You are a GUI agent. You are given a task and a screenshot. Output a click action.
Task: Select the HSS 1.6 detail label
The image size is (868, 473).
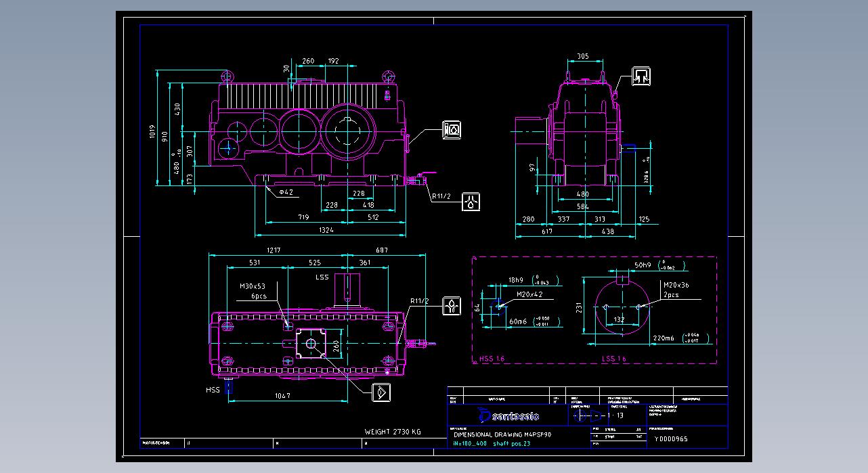pyautogui.click(x=492, y=359)
